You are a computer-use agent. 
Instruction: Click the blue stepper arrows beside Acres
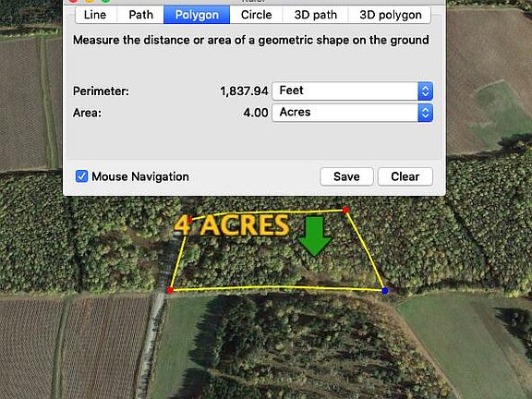point(426,113)
